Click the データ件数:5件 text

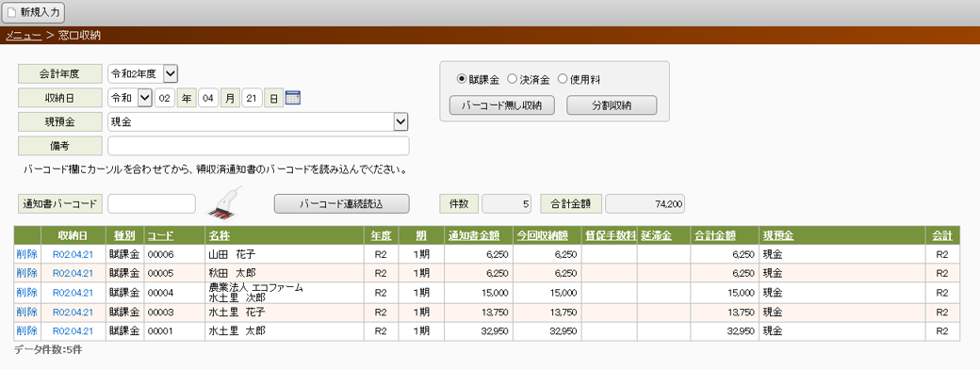[x=47, y=349]
